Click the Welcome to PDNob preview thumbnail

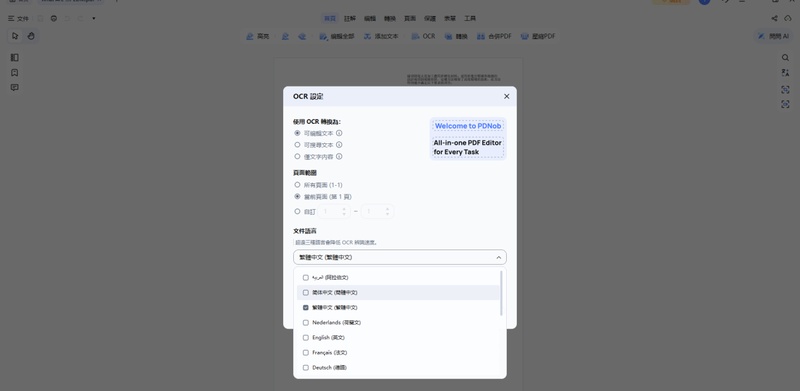[x=468, y=139]
